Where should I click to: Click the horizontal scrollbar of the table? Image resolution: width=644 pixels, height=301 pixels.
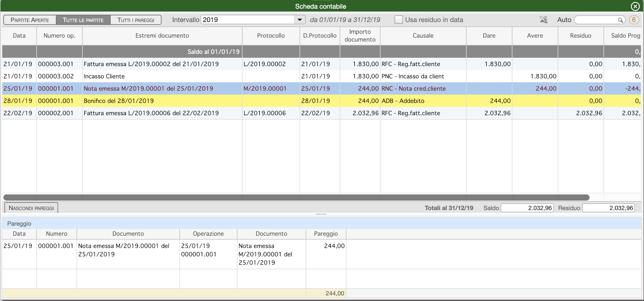point(296,197)
